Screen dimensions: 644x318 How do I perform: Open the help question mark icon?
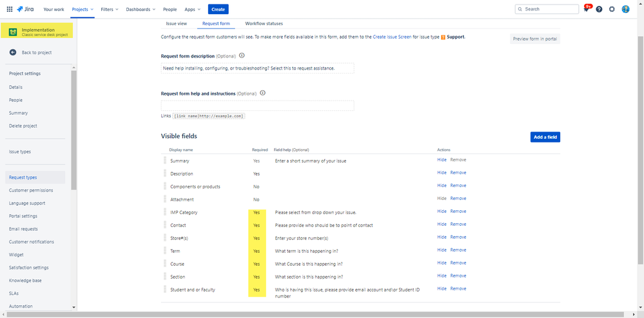(x=600, y=9)
